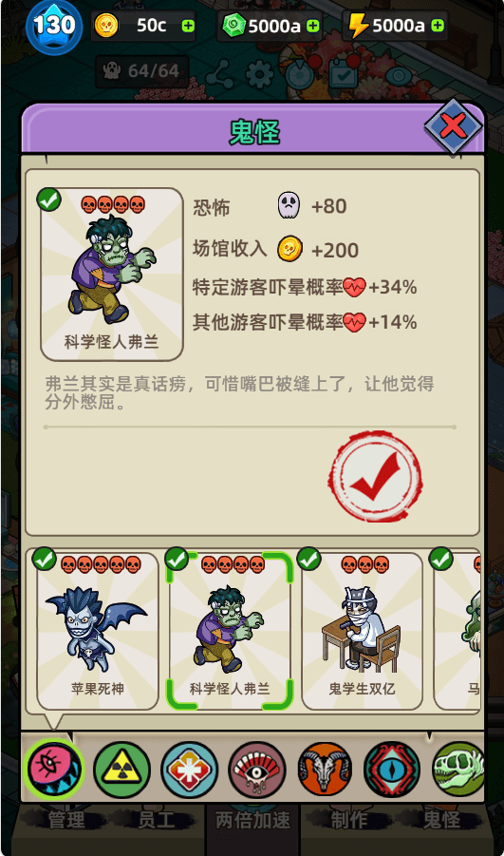Add lightning energy with plus button
The image size is (504, 856).
[438, 26]
